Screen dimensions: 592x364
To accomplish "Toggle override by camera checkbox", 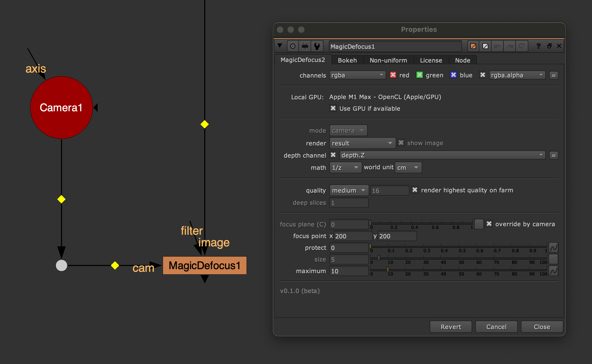I will click(x=489, y=224).
